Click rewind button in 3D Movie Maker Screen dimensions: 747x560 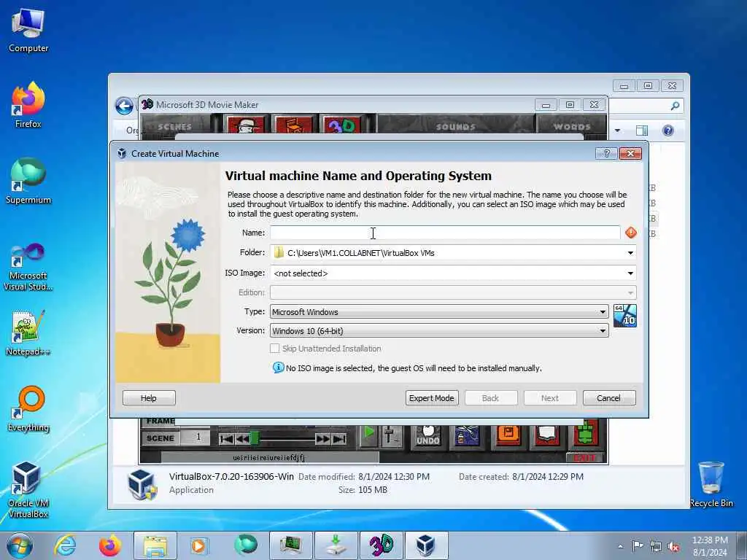(x=242, y=439)
